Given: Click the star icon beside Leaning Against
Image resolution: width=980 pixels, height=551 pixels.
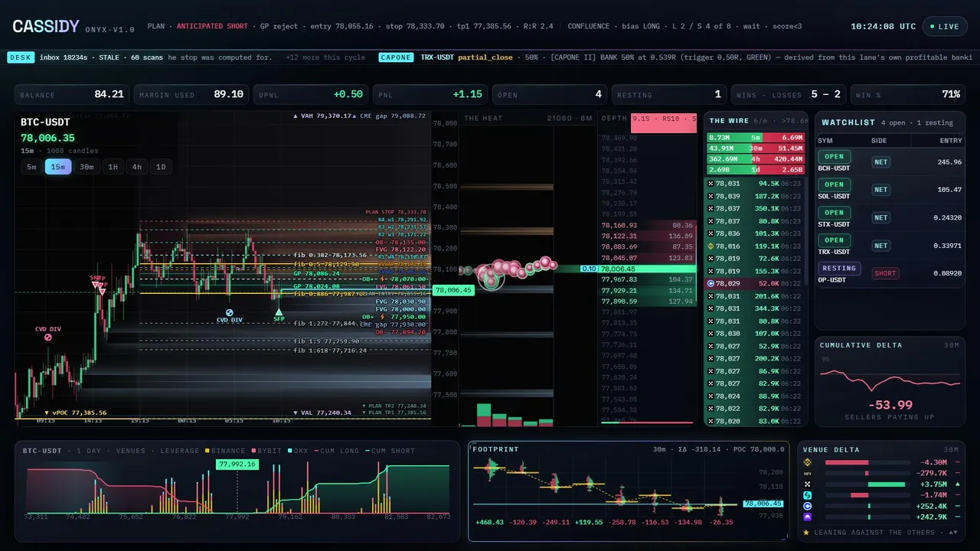Looking at the screenshot, I should (806, 532).
